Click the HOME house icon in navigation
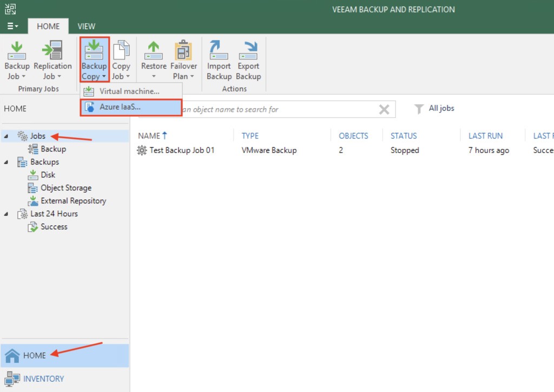 pyautogui.click(x=12, y=356)
